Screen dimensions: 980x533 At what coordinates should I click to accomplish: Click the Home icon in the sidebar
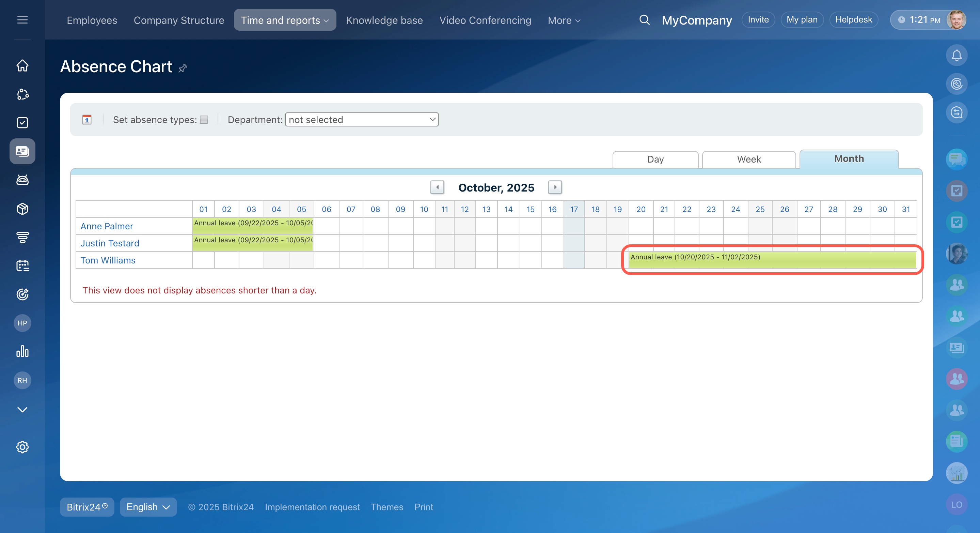pyautogui.click(x=22, y=65)
